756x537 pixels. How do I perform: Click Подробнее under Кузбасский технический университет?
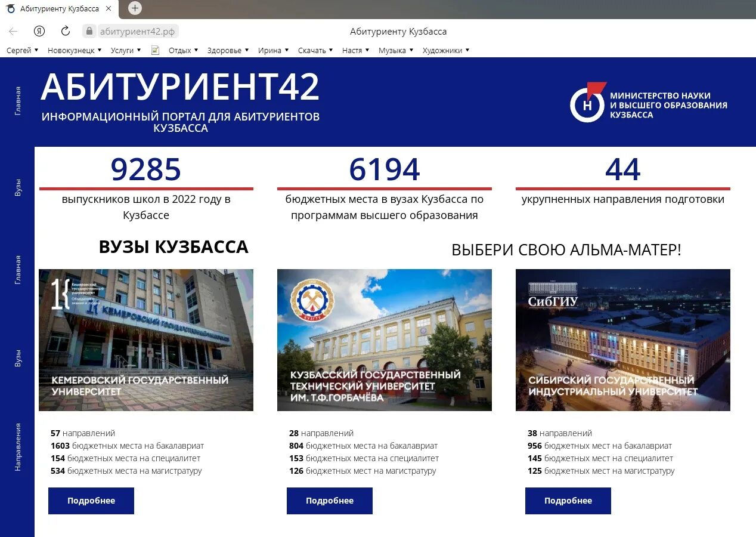point(330,501)
